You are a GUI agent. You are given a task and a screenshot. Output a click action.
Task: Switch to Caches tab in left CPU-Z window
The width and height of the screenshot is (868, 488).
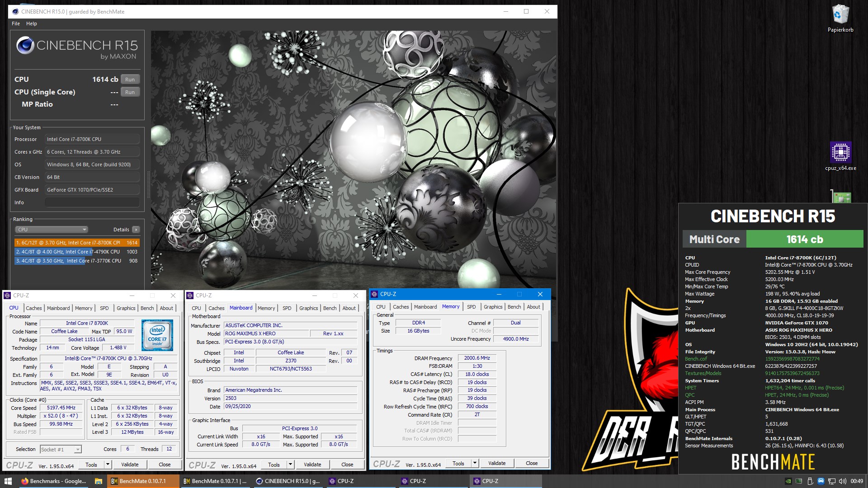click(x=34, y=308)
